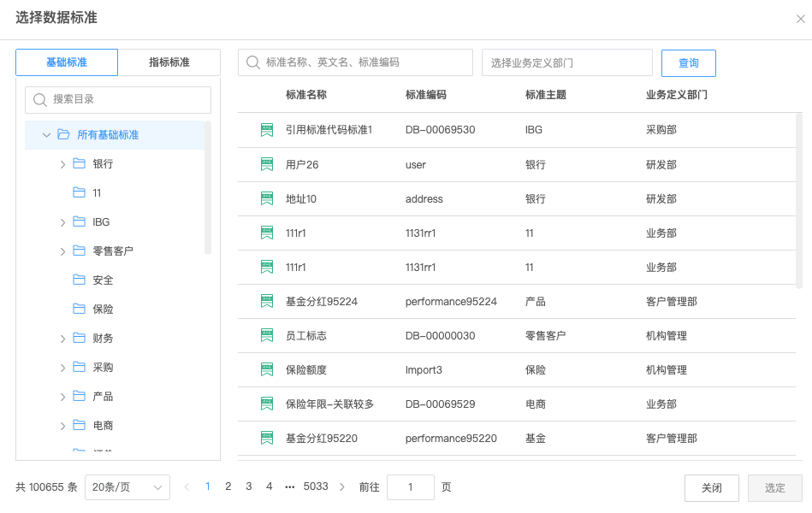This screenshot has height=513, width=812.
Task: Click the folder icon of 产品
Action: (x=80, y=396)
